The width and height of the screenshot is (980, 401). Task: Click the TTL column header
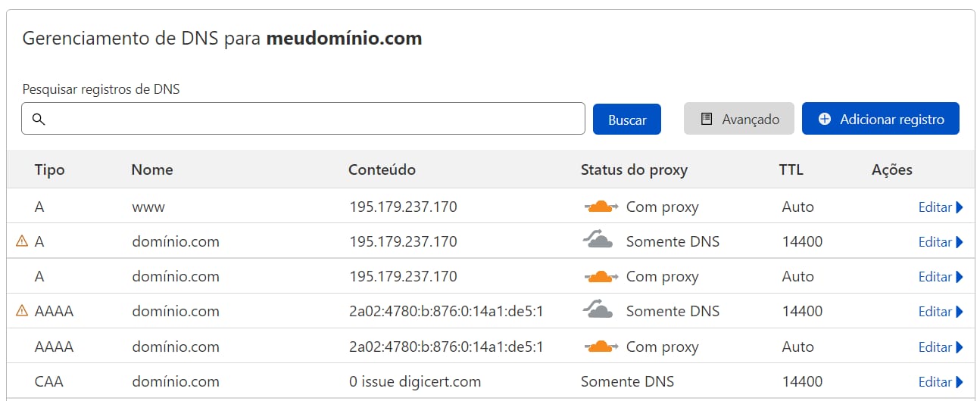click(791, 169)
